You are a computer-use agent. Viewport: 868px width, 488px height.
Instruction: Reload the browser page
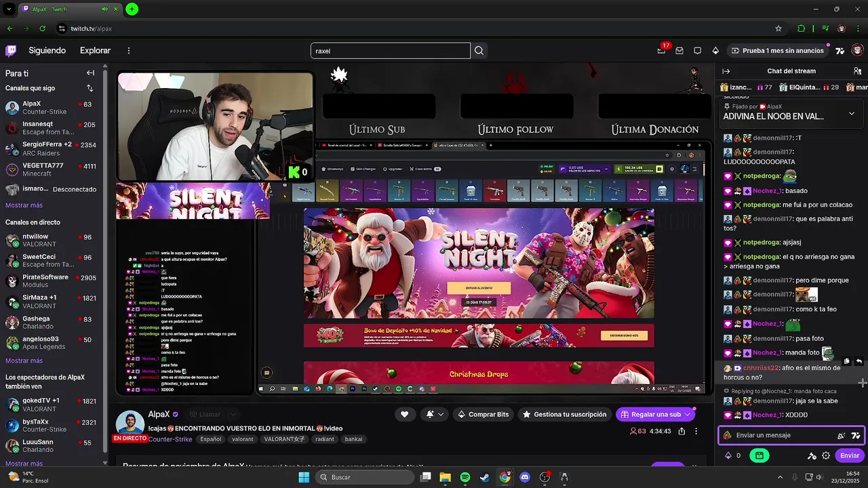coord(42,28)
